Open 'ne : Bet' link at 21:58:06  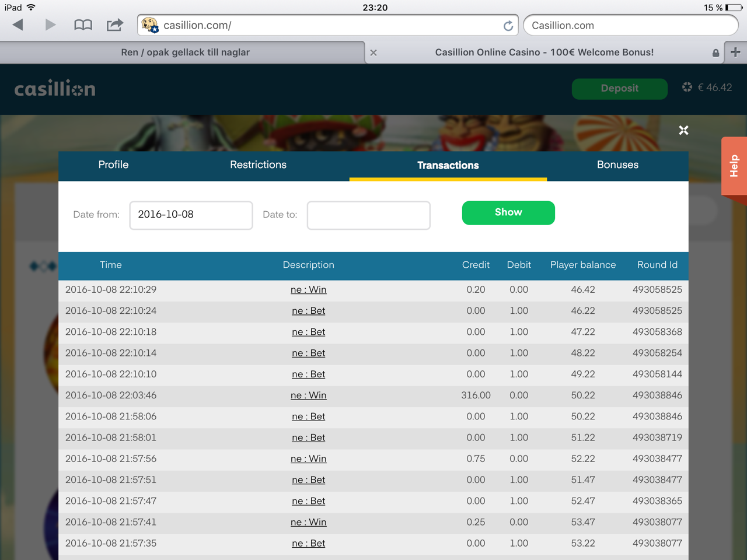pos(309,416)
